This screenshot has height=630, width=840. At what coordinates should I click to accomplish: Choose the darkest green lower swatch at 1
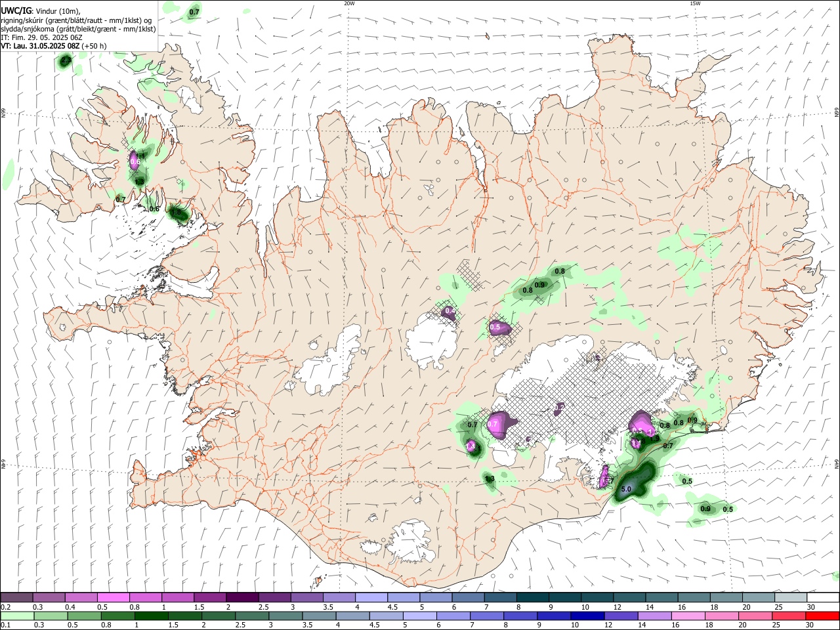(x=151, y=616)
